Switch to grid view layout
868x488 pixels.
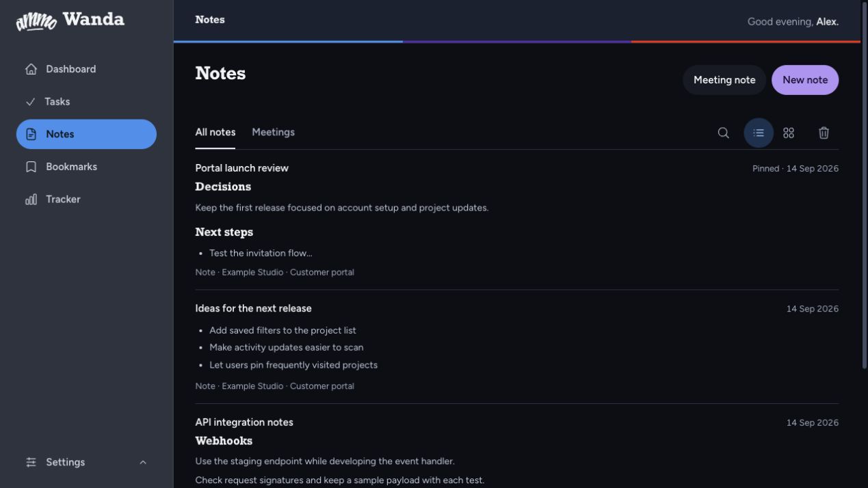789,133
